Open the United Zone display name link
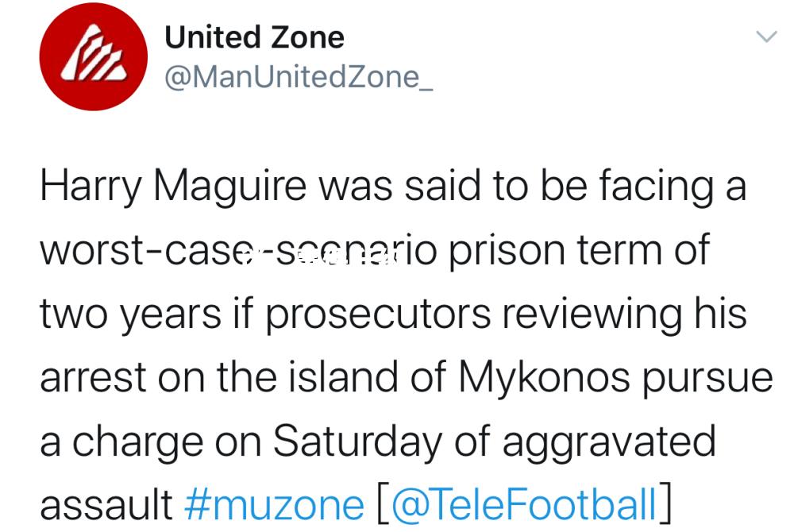The image size is (794, 532). click(x=255, y=37)
